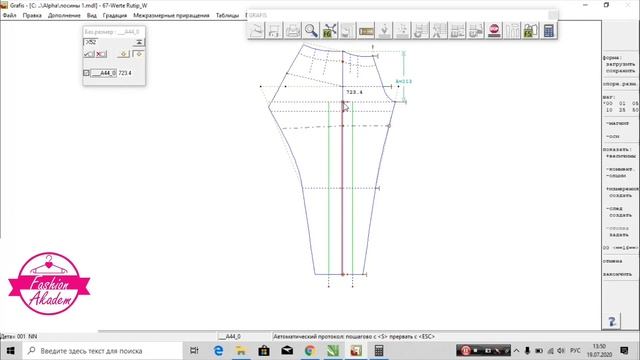The image size is (640, 360).
Task: Open the Таблицы menu
Action: (x=227, y=16)
